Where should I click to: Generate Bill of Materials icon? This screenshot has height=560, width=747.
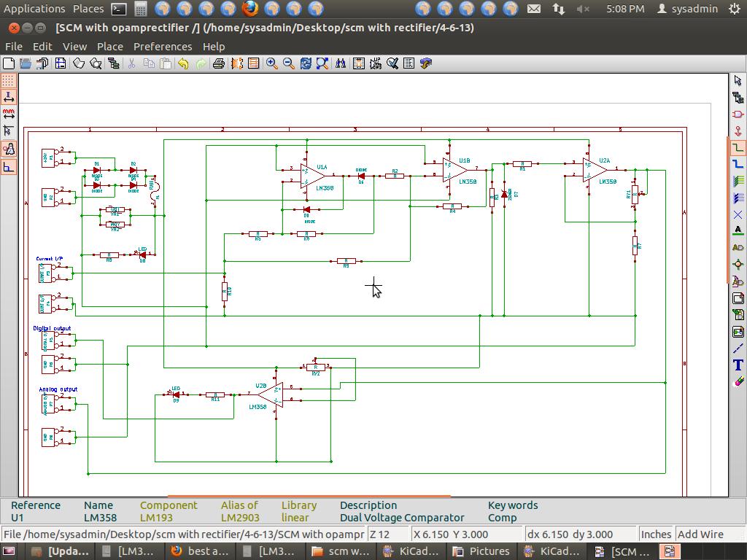coord(409,63)
